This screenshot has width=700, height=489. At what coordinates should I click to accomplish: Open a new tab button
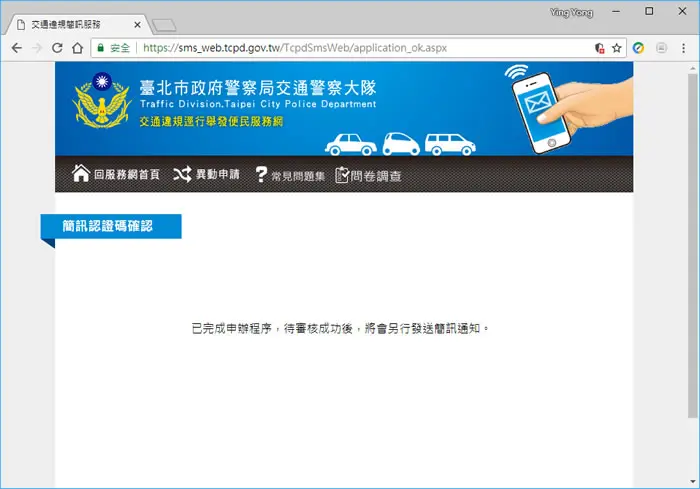164,25
